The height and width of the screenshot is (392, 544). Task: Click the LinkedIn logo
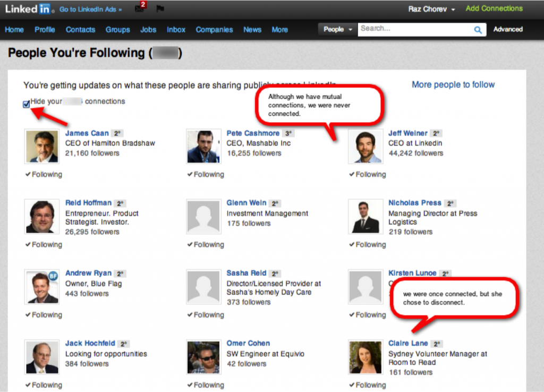point(28,9)
